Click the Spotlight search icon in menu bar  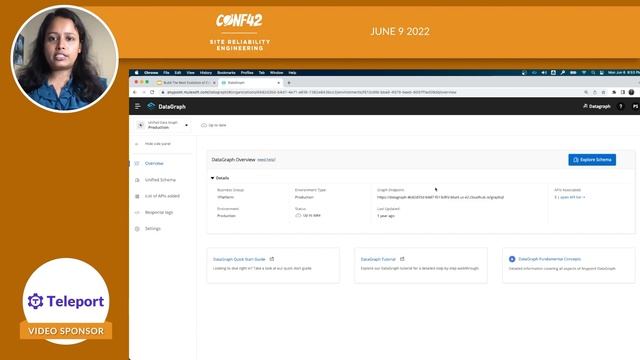(593, 73)
